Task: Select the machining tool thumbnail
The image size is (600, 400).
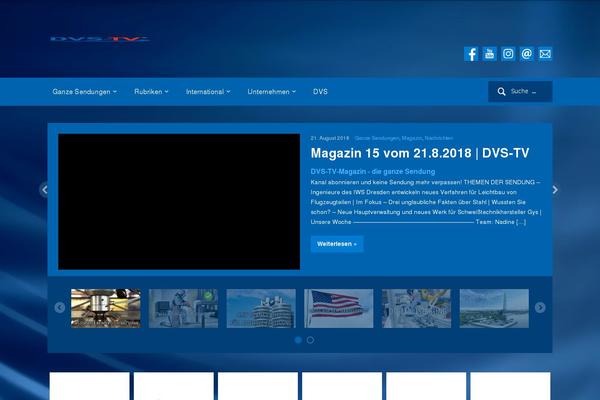Action: click(x=106, y=308)
